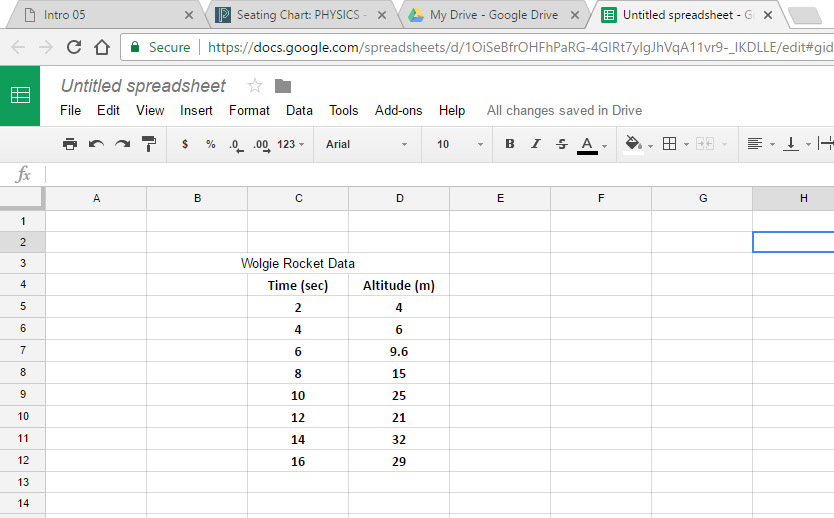
Task: Open the move-to-folder icon
Action: coord(283,86)
